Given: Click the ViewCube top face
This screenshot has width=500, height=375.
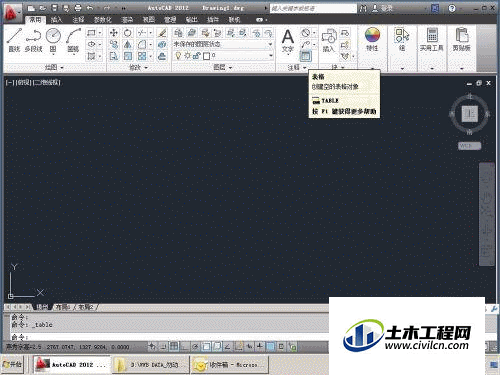Looking at the screenshot, I should (469, 114).
